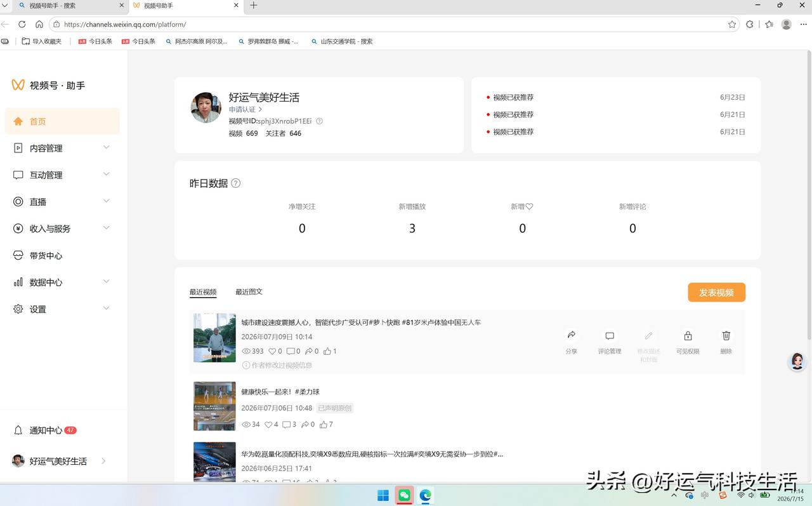Open WeChat from the taskbar
Screen dimensions: 812x506
click(x=404, y=496)
